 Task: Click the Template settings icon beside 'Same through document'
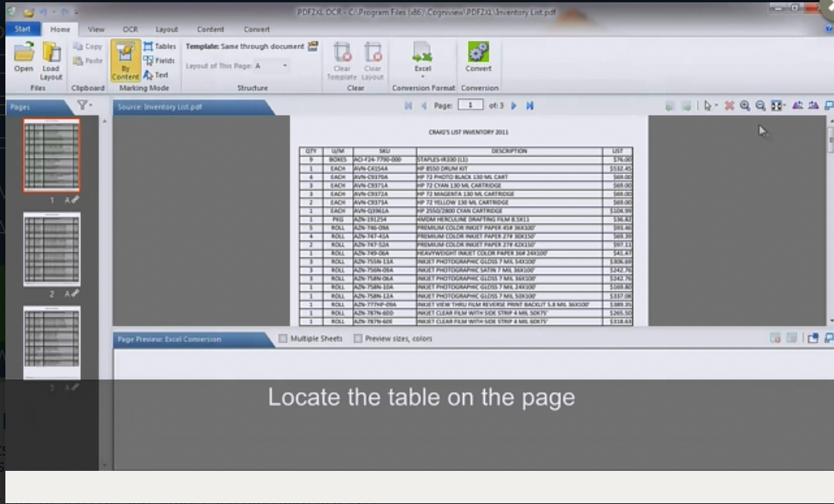click(x=313, y=46)
